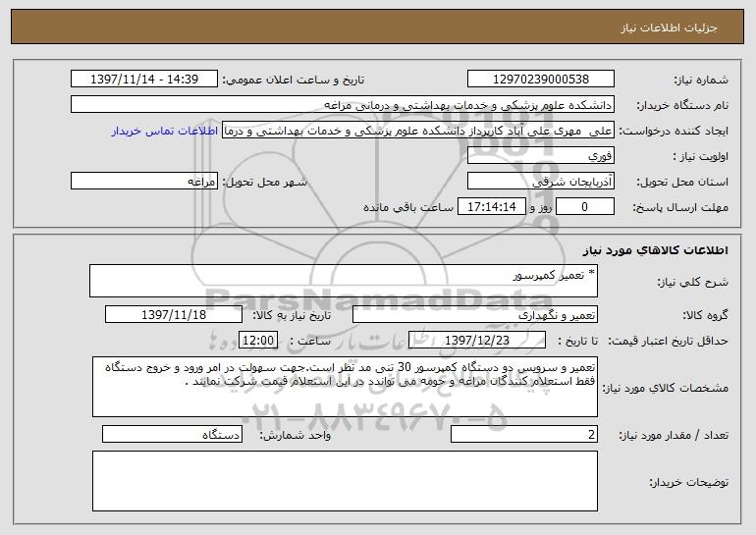756x535 pixels.
Task: Click the time field showing 12:00
Action: (x=258, y=341)
